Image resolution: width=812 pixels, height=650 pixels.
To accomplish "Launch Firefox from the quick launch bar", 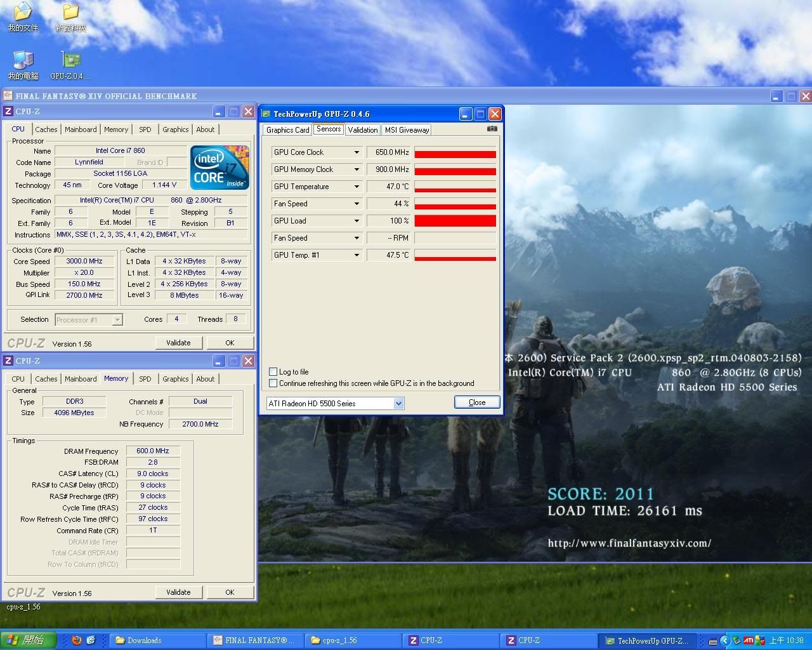I will (x=77, y=640).
